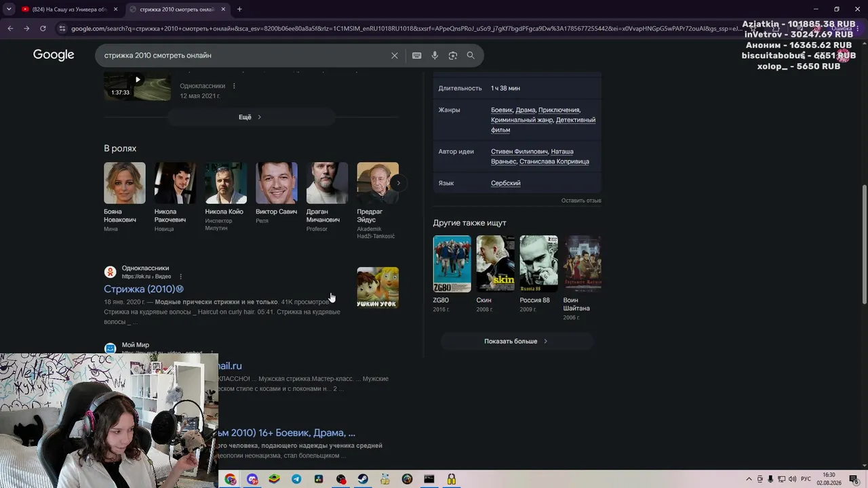Follow the Боевик genre link

point(502,110)
